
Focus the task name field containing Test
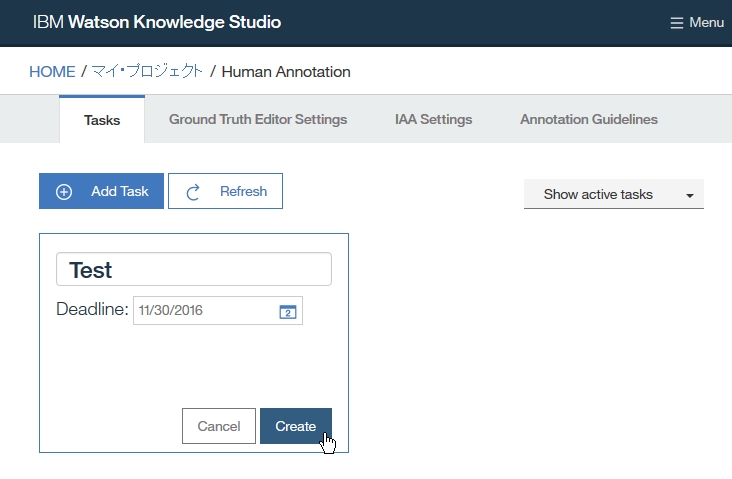[194, 270]
